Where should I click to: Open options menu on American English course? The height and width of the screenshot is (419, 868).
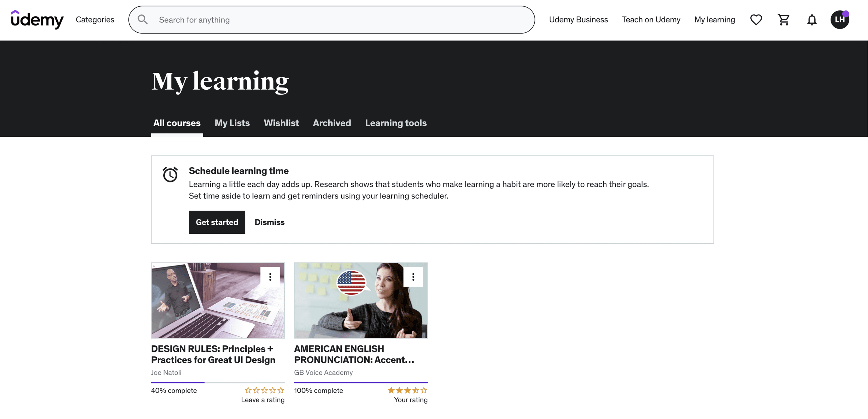pos(413,277)
